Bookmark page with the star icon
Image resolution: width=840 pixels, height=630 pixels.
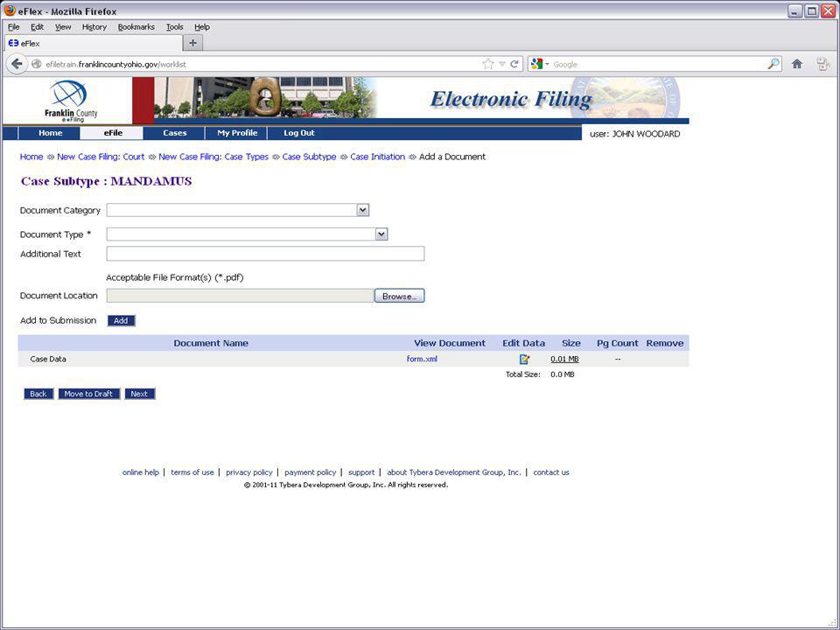488,64
